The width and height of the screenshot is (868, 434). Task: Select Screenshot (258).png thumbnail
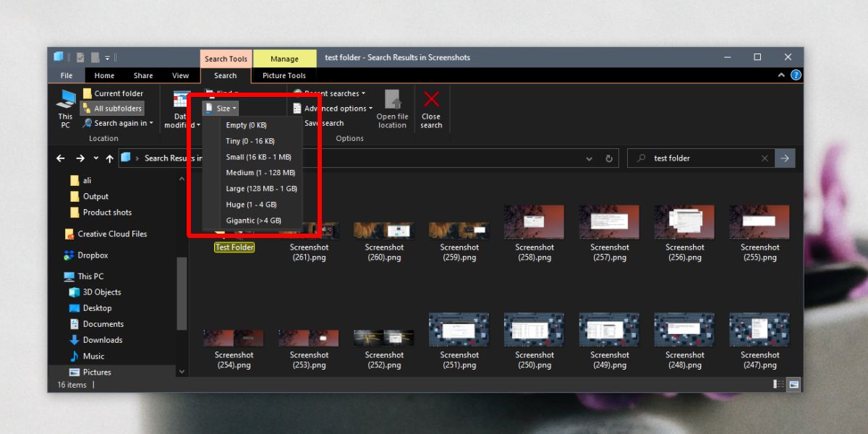coord(535,233)
